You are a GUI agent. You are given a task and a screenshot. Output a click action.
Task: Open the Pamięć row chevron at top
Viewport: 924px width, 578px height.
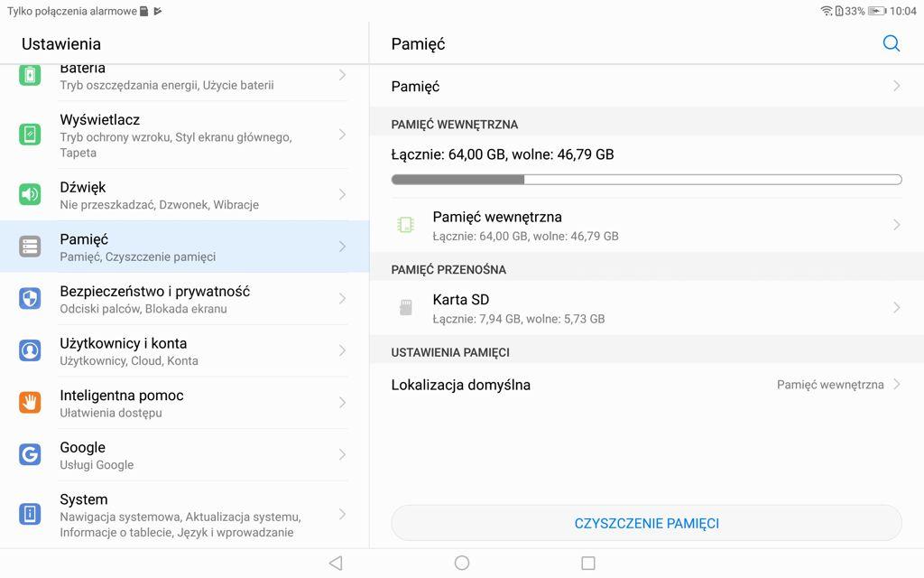coord(896,86)
